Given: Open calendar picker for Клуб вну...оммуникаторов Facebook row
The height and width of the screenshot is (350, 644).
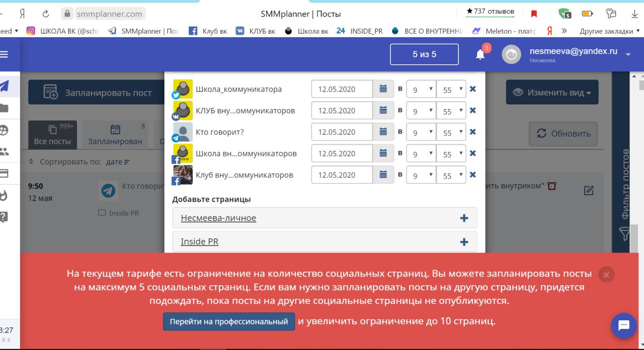Looking at the screenshot, I should [383, 175].
